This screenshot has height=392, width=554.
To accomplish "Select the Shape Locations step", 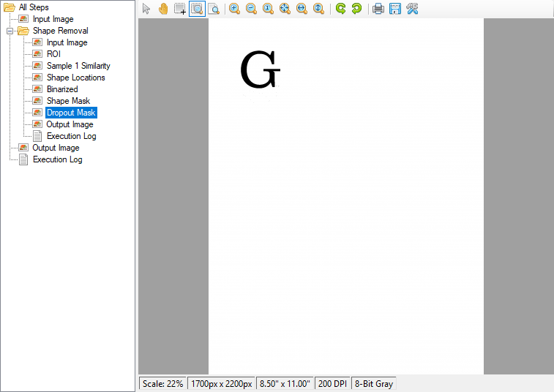I will click(x=76, y=78).
